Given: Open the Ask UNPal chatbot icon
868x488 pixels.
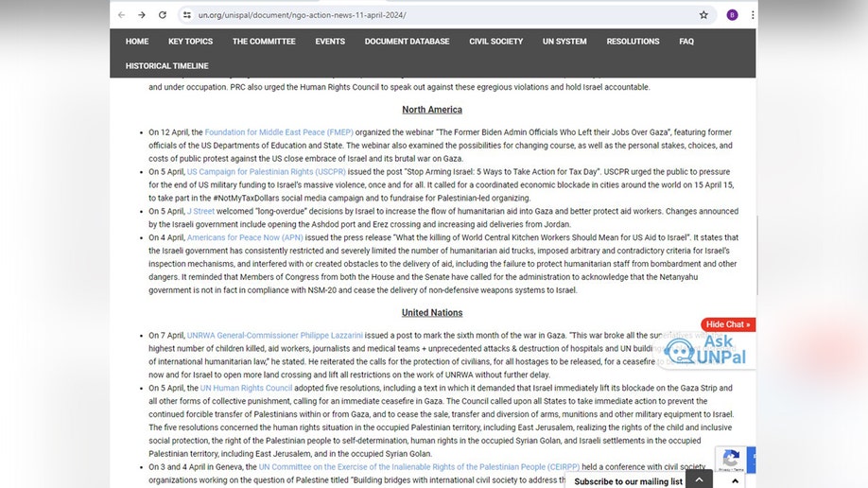Looking at the screenshot, I should [704, 351].
